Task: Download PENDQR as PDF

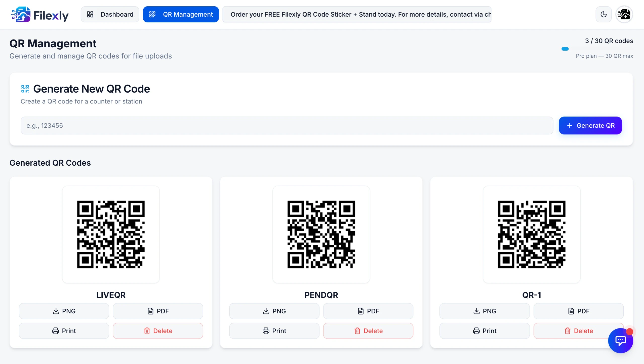Action: pos(368,311)
